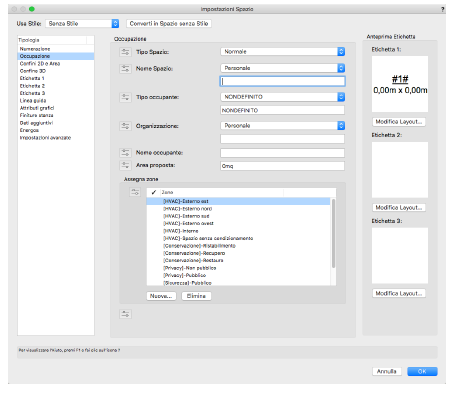Select zone (Sicurezza)-Pubblico

tap(239, 283)
